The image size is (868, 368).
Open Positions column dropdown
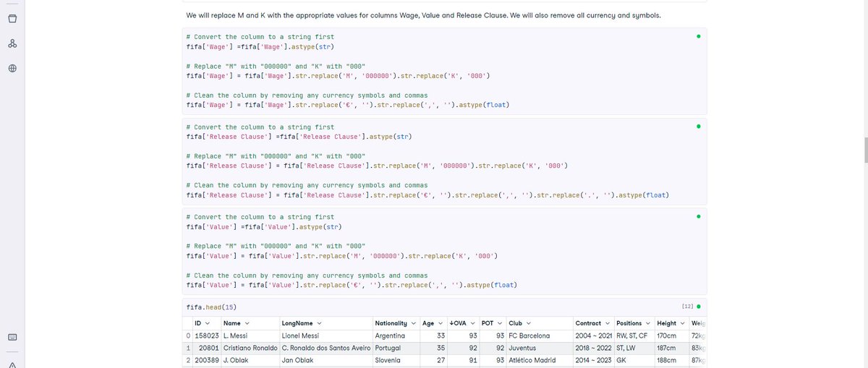pos(648,323)
